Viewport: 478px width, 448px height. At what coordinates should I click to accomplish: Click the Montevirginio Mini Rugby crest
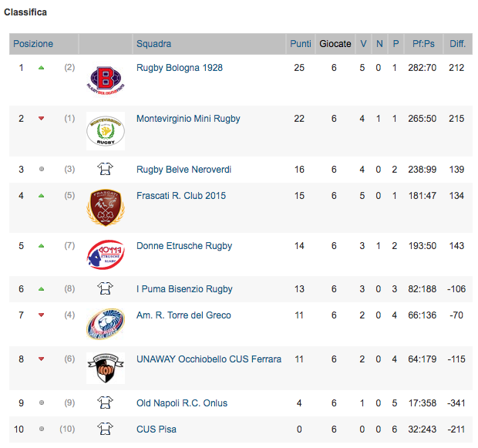coord(106,131)
